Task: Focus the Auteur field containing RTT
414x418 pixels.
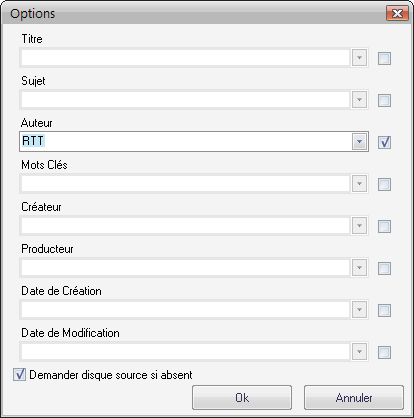Action: click(x=185, y=142)
